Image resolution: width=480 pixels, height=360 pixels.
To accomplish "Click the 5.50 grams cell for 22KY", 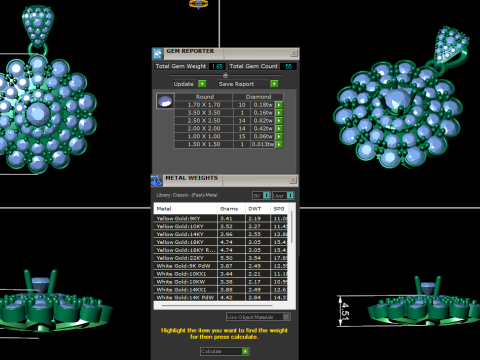I will [231, 258].
